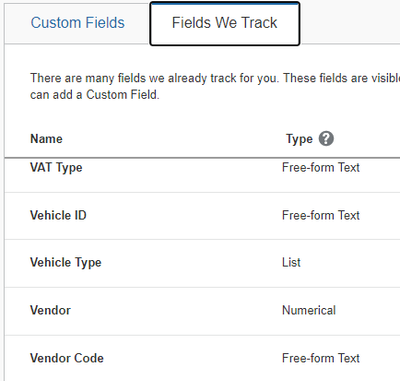Click the Vendor Code field name
Screen dimensions: 400x381
pos(67,358)
